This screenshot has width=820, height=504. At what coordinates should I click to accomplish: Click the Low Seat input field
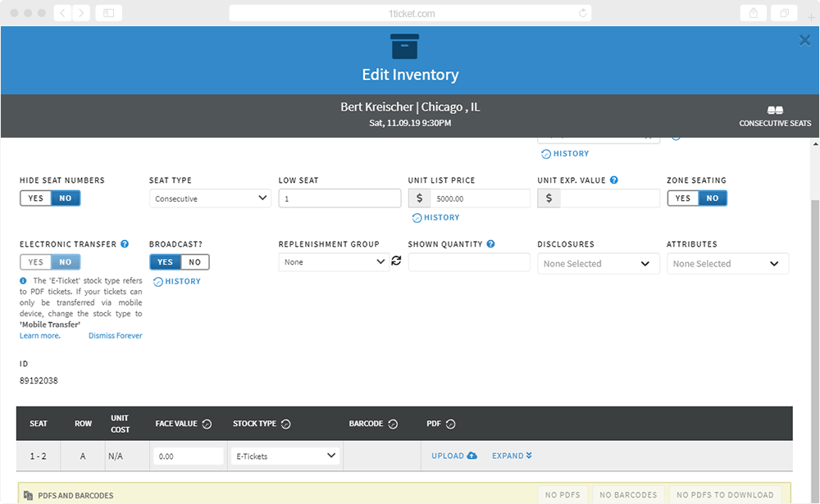[340, 198]
